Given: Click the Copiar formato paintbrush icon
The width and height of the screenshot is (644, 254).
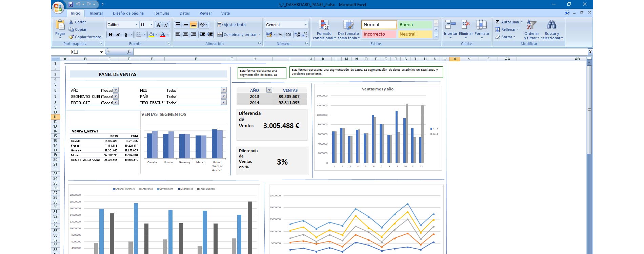Looking at the screenshot, I should (71, 37).
